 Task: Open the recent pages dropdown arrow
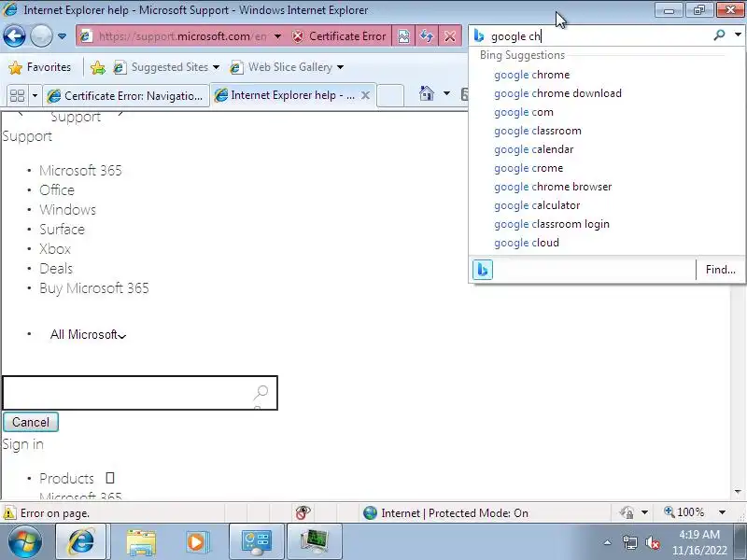click(x=62, y=36)
